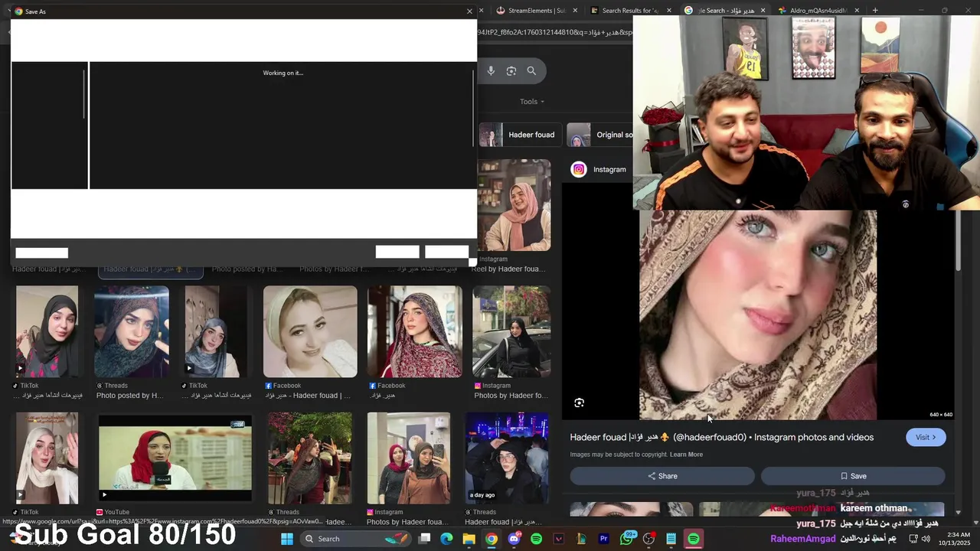
Task: Click the magnifier search icon in search box
Action: (531, 71)
